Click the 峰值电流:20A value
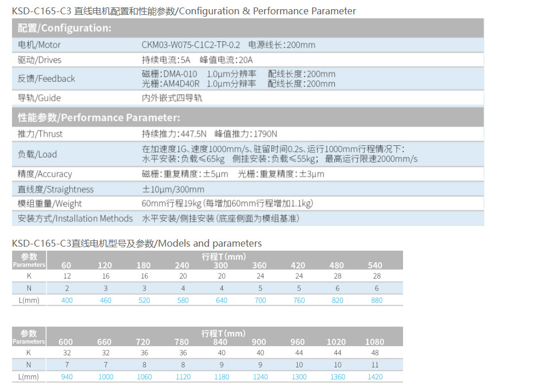 pyautogui.click(x=226, y=60)
